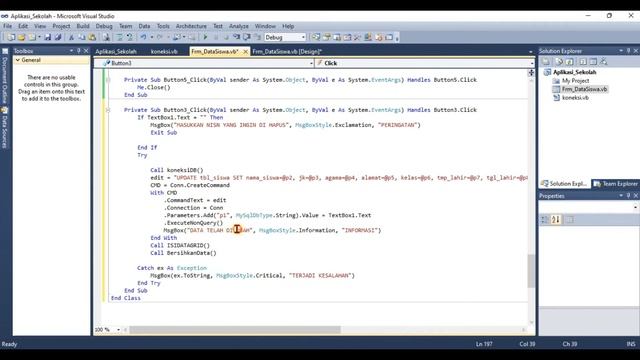Select My Project in Solution Explorer
Screen dimensions: 640x360
(575, 81)
